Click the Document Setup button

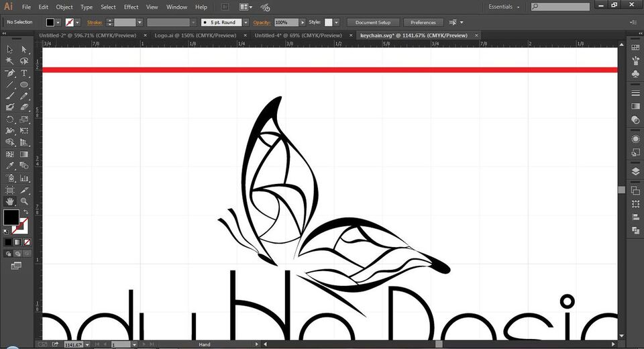point(373,23)
